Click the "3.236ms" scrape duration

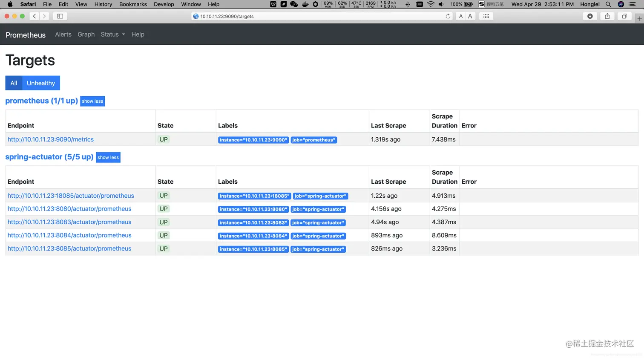(x=444, y=248)
